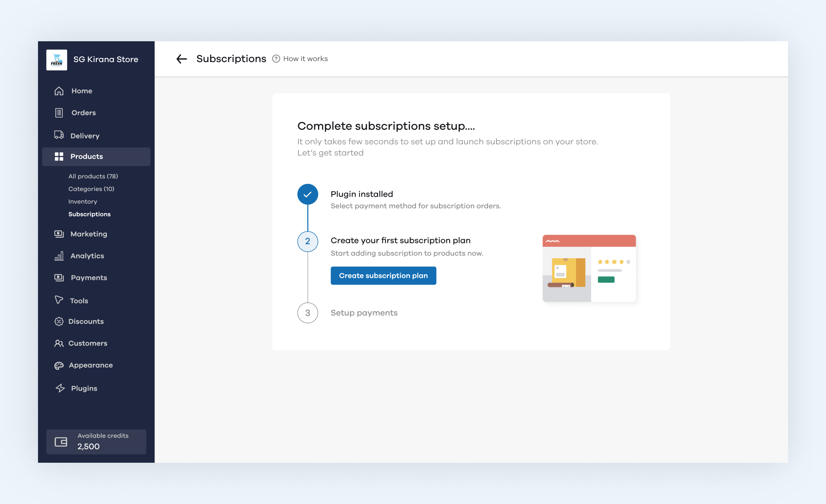Click Create your first subscription plan heading
Viewport: 826px width, 504px height.
point(401,240)
